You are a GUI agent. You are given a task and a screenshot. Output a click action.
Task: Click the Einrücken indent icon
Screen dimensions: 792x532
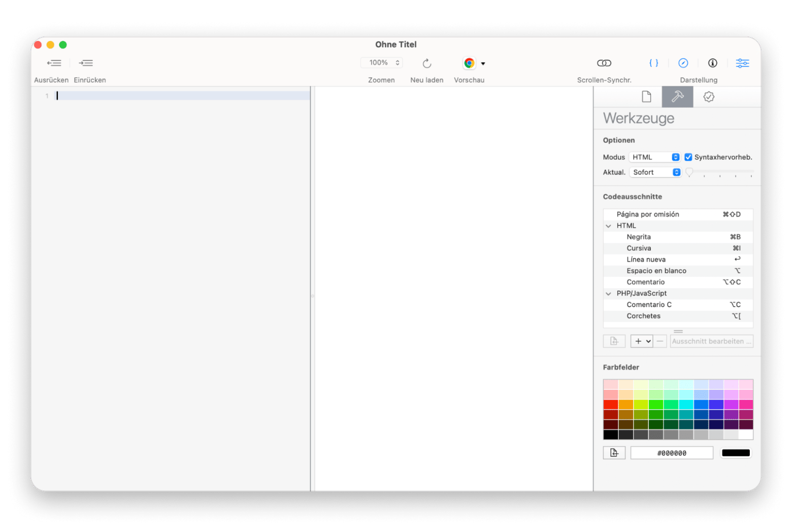pyautogui.click(x=86, y=63)
